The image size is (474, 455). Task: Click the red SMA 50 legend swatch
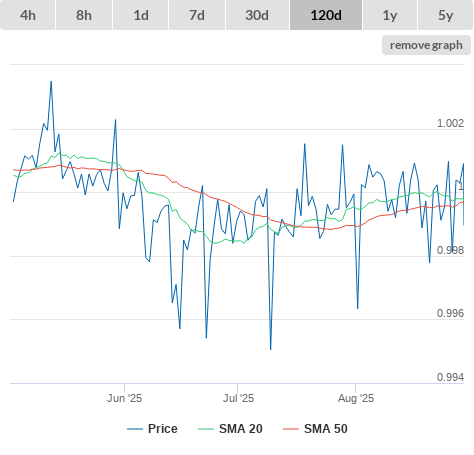291,429
